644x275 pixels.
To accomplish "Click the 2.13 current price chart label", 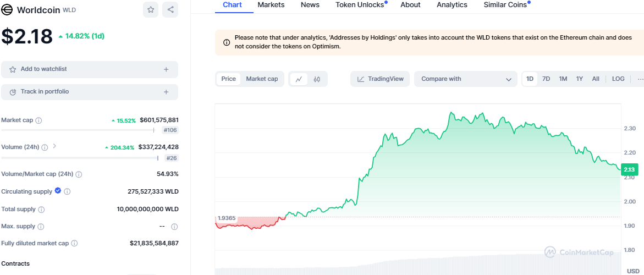I will point(629,169).
